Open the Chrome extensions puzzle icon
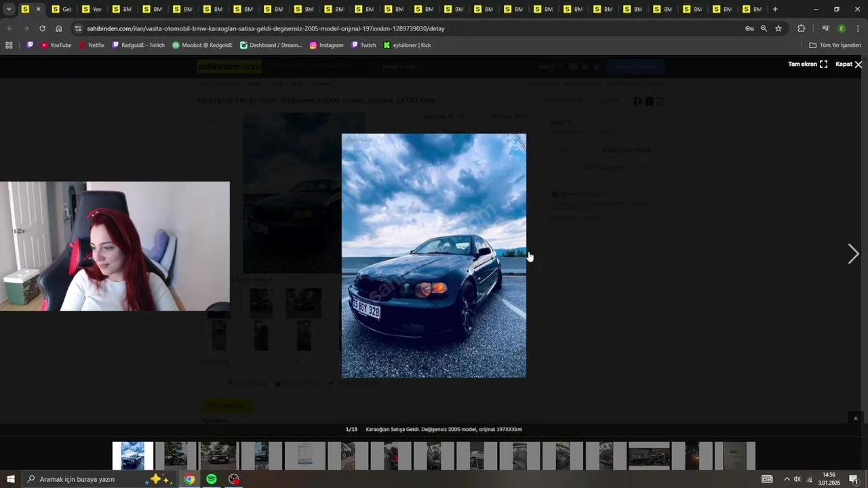This screenshot has width=868, height=488. [x=802, y=28]
